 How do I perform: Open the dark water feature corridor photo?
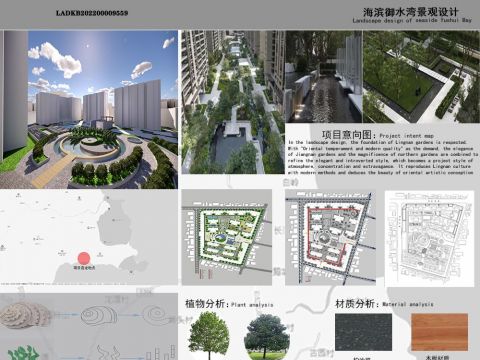pos(324,77)
